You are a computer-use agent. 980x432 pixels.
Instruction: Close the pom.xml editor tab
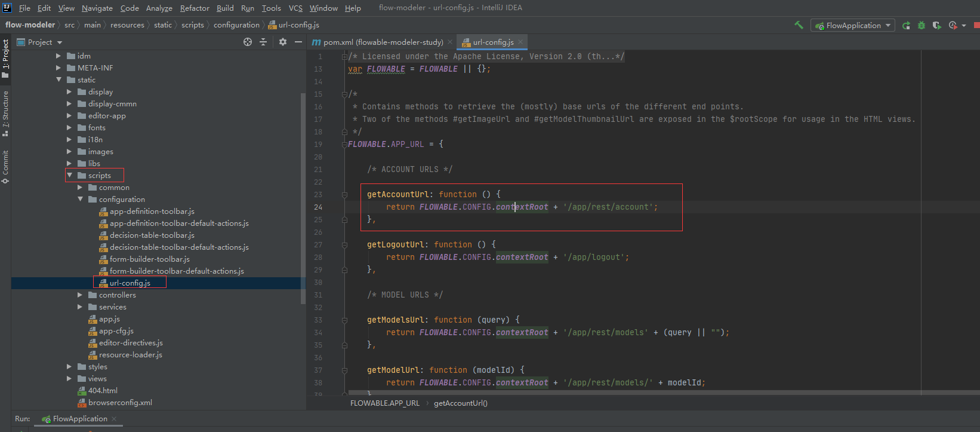450,42
